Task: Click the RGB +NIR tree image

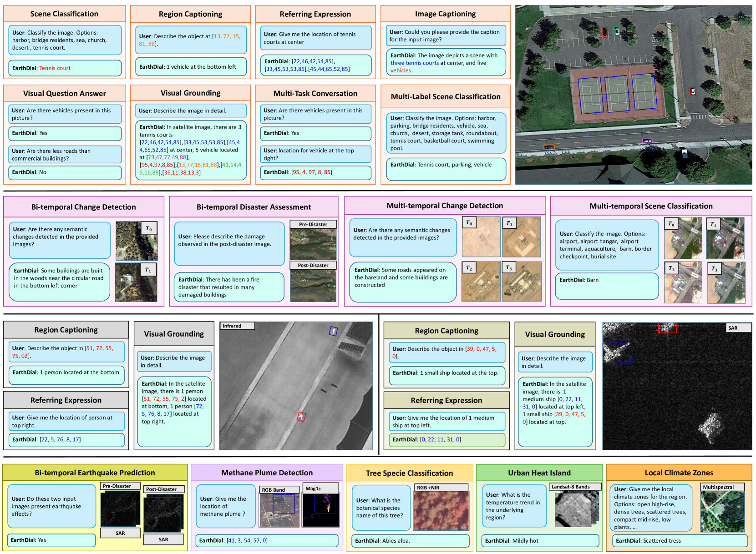Action: tap(441, 511)
